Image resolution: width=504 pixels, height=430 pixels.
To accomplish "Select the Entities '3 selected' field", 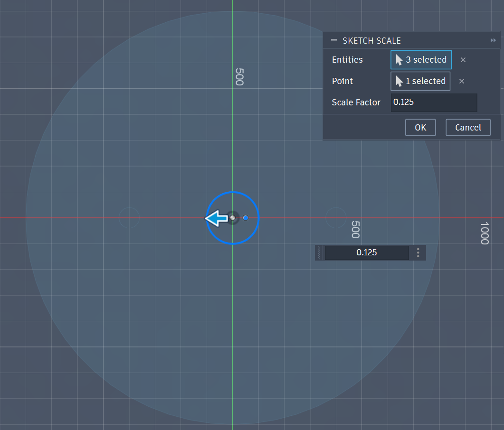I will pyautogui.click(x=421, y=60).
